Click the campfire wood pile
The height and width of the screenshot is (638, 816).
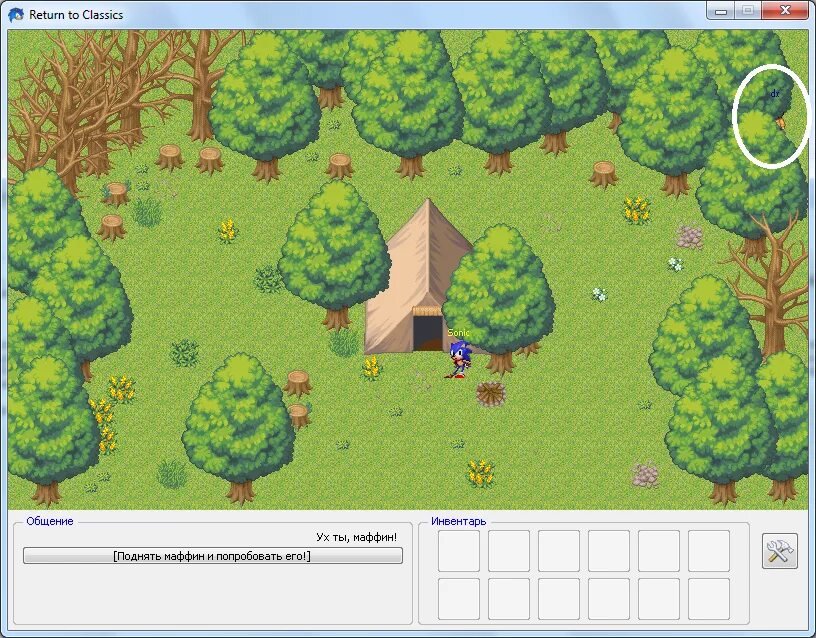tap(491, 394)
